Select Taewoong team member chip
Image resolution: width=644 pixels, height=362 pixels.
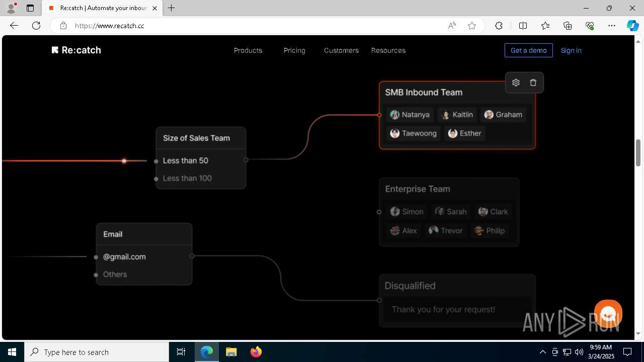pos(414,133)
